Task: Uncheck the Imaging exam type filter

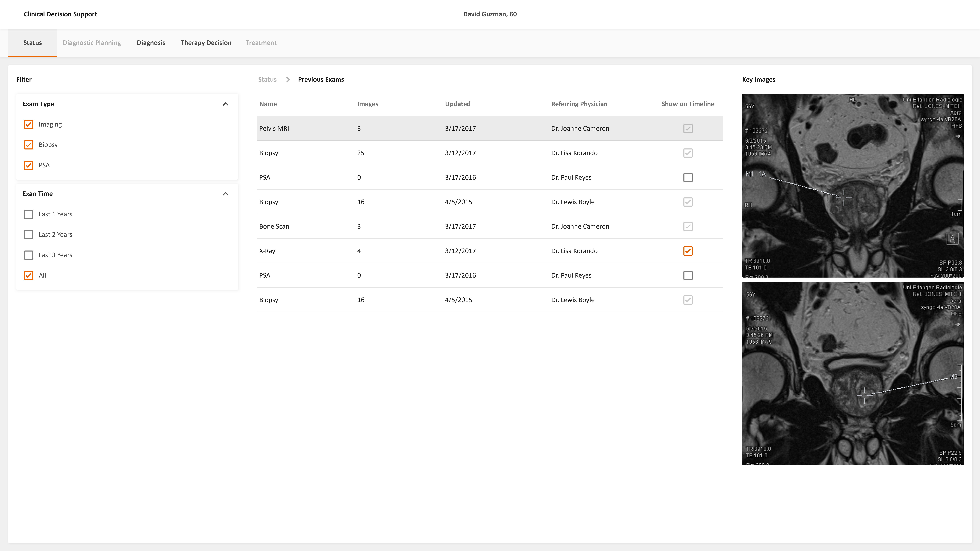Action: (x=29, y=124)
